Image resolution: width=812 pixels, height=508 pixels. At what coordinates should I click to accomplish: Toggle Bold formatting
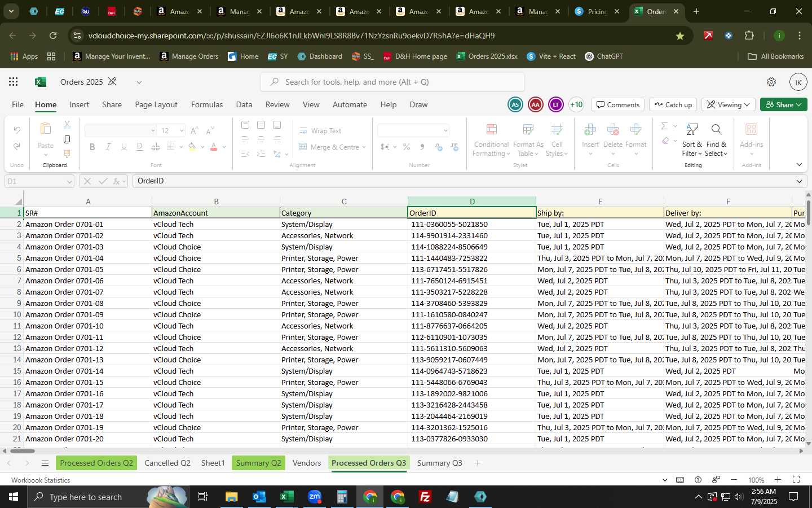tap(92, 147)
